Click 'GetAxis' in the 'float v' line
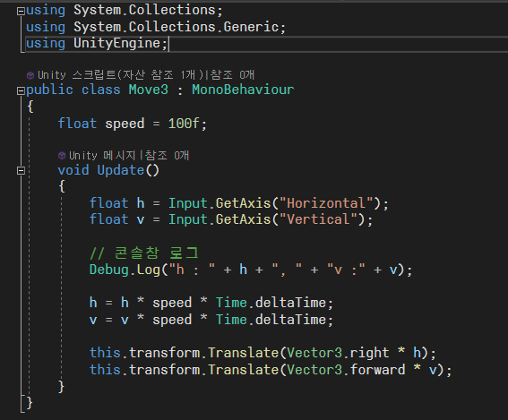Viewport: 508px width, 420px height. click(x=243, y=219)
